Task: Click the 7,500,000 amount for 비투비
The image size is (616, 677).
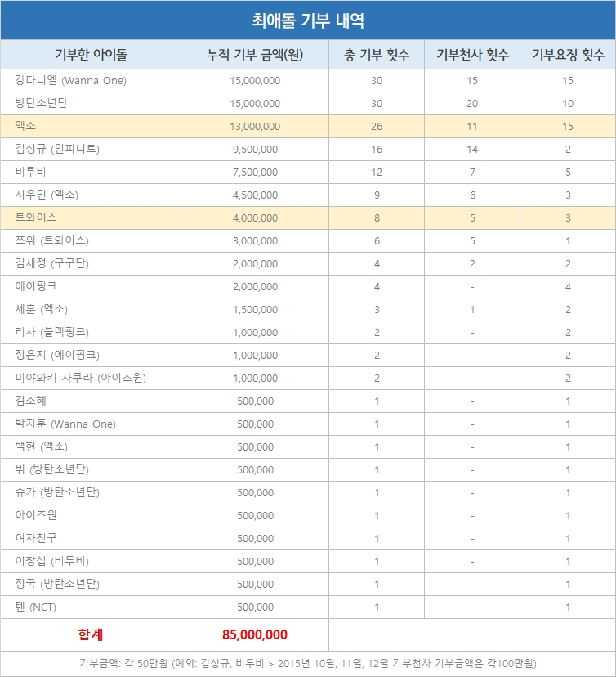Action: [255, 173]
